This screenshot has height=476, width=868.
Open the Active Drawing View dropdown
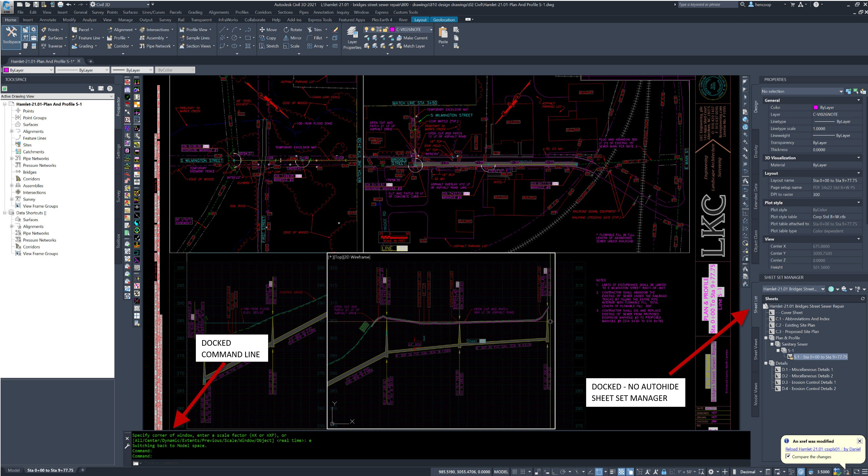pyautogui.click(x=111, y=96)
